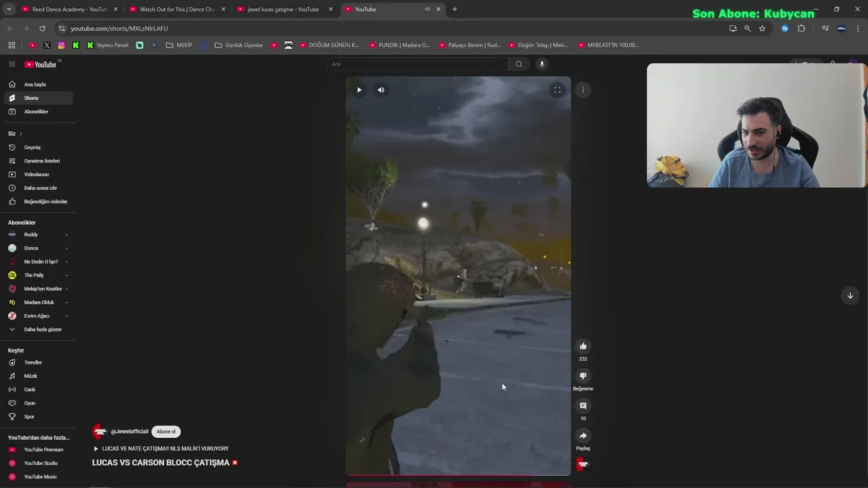Open Trendler under Keşfet
Screen dimensions: 868x488
[39, 363]
